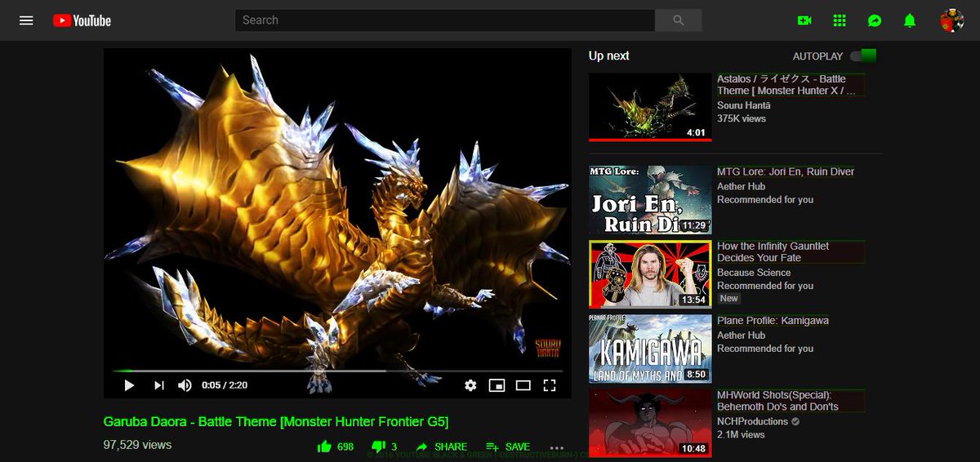Click the '2.1M views' text
The width and height of the screenshot is (980, 462).
pyautogui.click(x=741, y=434)
